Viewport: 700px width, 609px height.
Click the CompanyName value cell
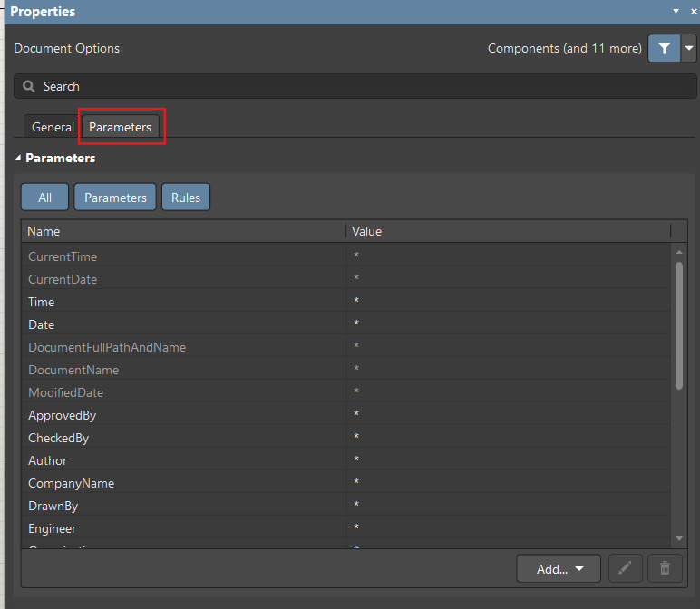(509, 483)
